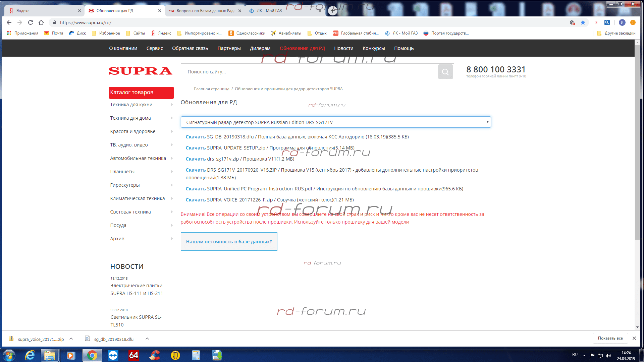Open О компании menu item
644x362 pixels.
tap(123, 48)
